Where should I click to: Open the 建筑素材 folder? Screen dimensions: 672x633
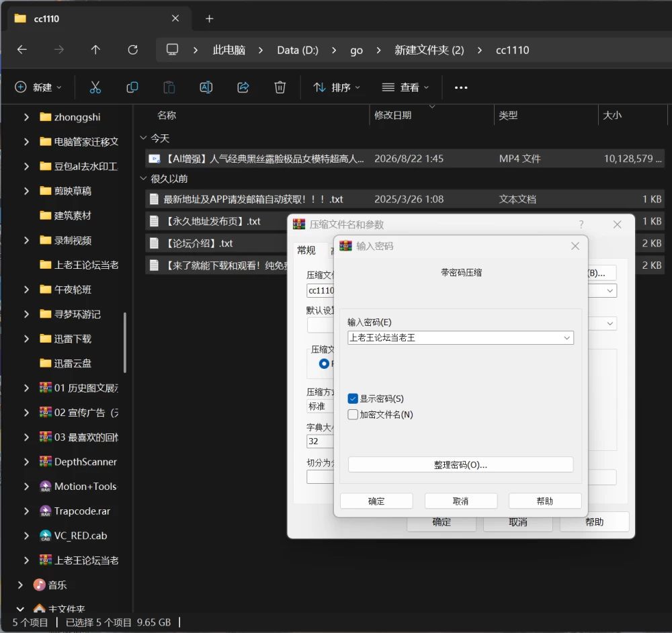(73, 216)
